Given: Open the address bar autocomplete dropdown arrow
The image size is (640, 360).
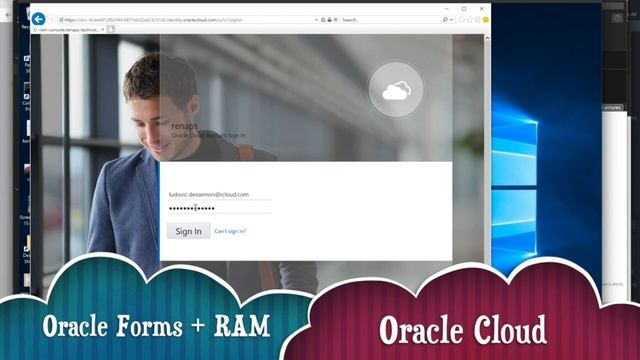Looking at the screenshot, I should point(316,20).
